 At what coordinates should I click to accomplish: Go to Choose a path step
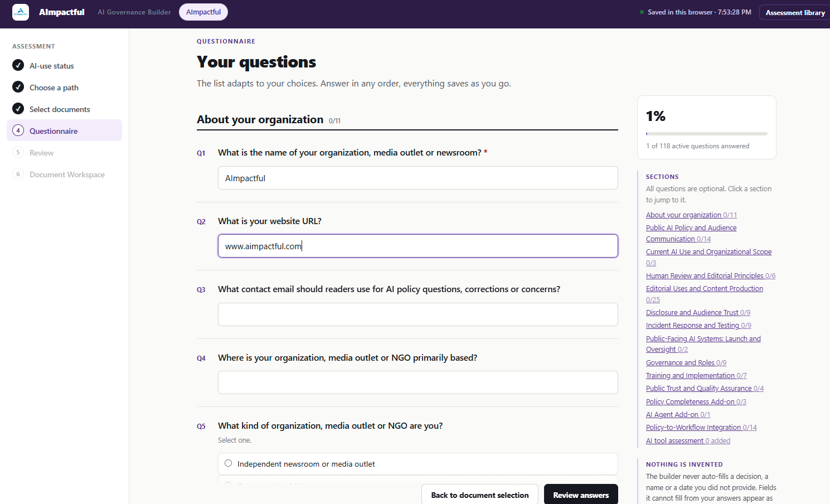coord(64,88)
